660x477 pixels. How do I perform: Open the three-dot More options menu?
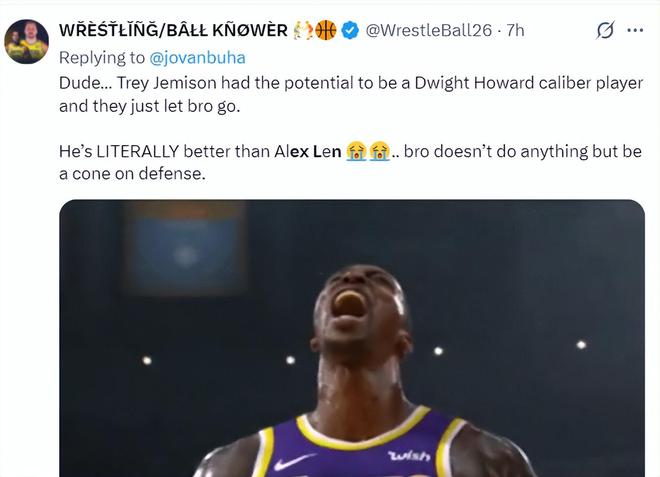[635, 31]
